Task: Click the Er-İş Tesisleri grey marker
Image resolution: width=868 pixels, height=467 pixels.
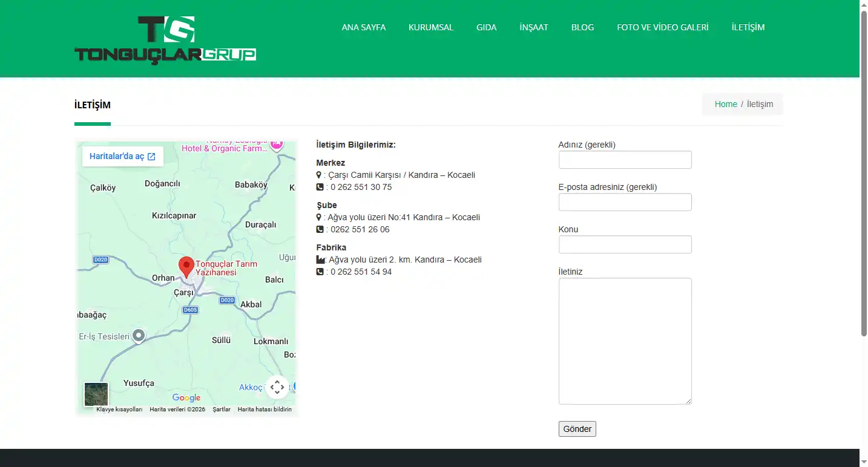Action: click(139, 336)
